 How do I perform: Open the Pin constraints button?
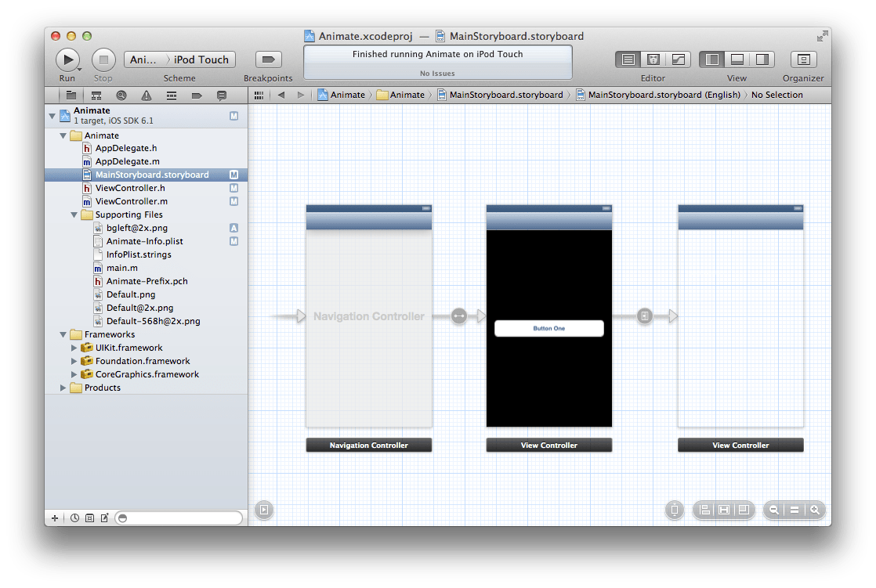(x=724, y=510)
